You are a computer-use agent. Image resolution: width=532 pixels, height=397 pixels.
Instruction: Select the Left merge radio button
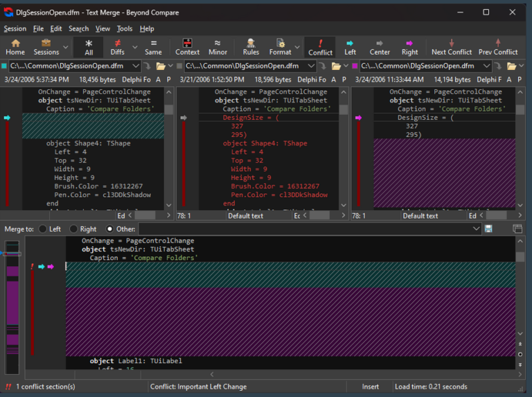tap(43, 229)
